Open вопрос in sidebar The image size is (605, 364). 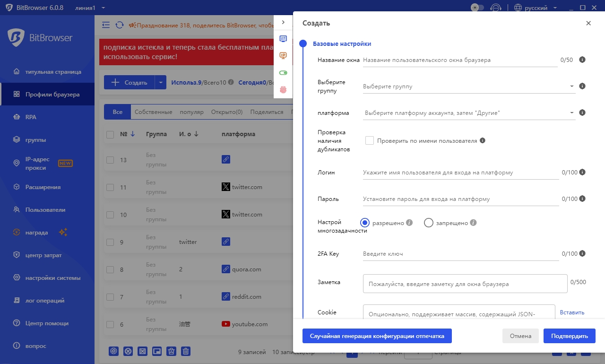[x=47, y=346]
